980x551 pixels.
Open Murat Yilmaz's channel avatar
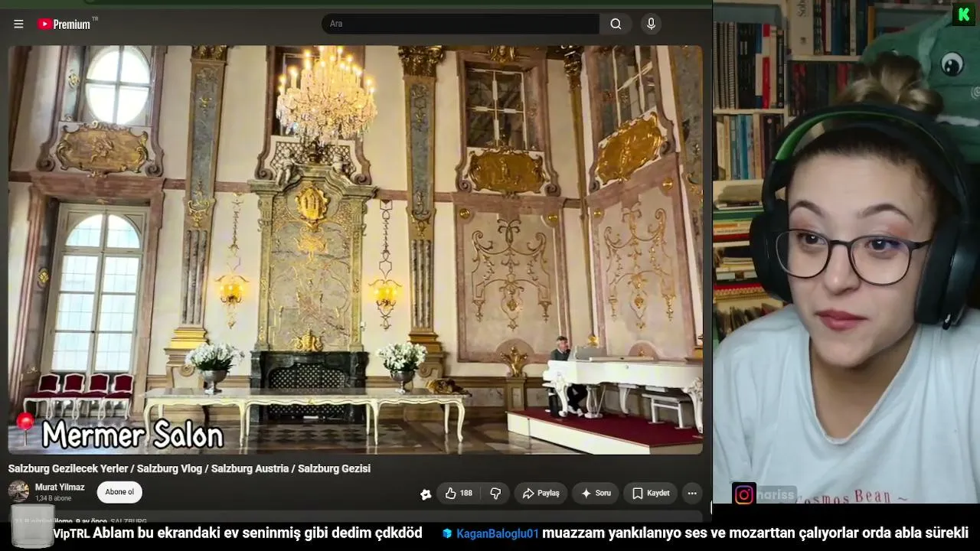click(18, 491)
